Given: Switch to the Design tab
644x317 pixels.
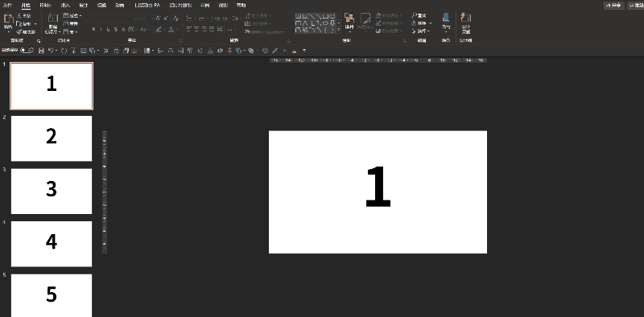Looking at the screenshot, I should click(84, 6).
